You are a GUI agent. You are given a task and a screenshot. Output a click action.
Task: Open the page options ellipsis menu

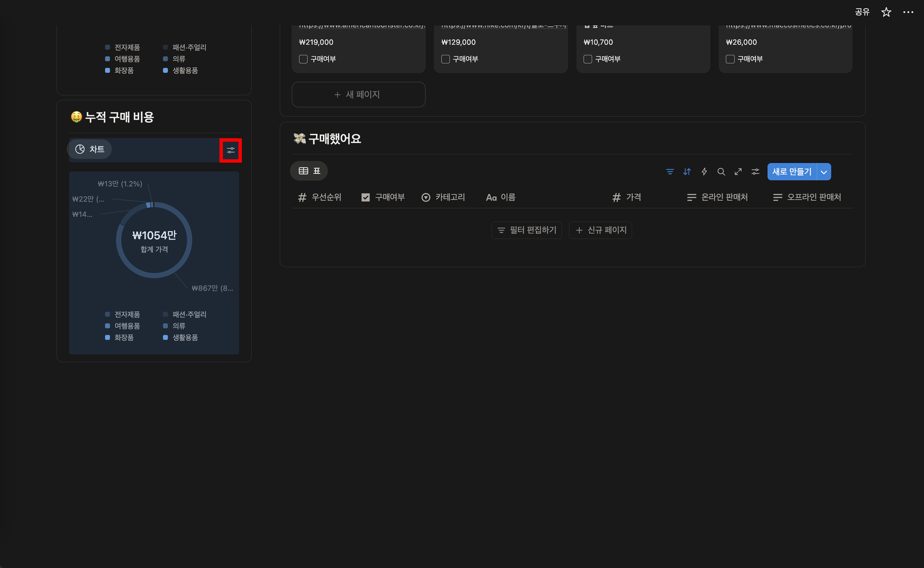point(908,12)
